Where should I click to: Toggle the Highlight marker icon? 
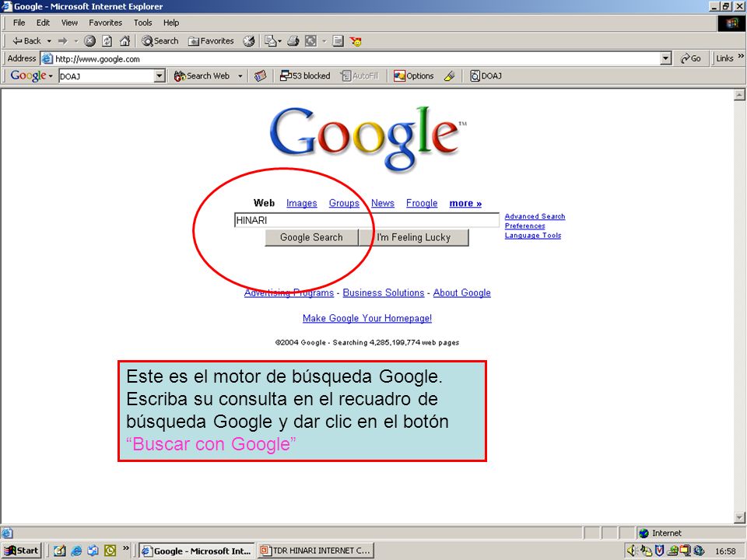(x=449, y=75)
